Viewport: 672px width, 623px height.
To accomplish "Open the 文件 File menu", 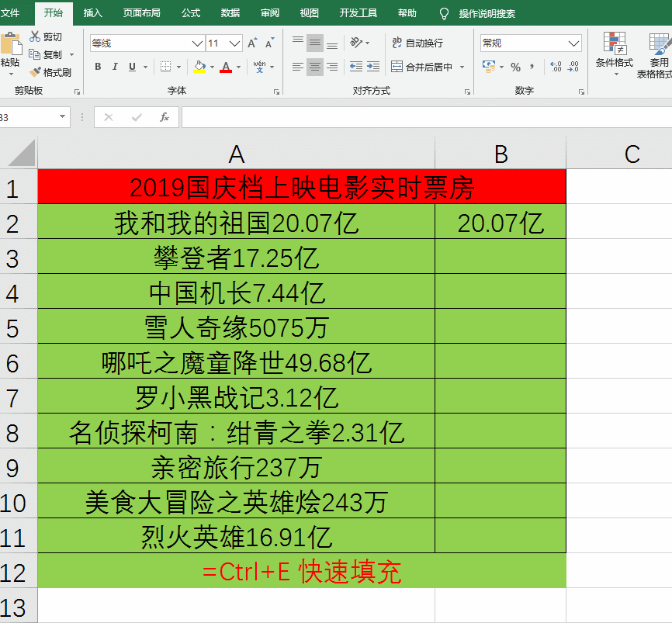I will [10, 13].
